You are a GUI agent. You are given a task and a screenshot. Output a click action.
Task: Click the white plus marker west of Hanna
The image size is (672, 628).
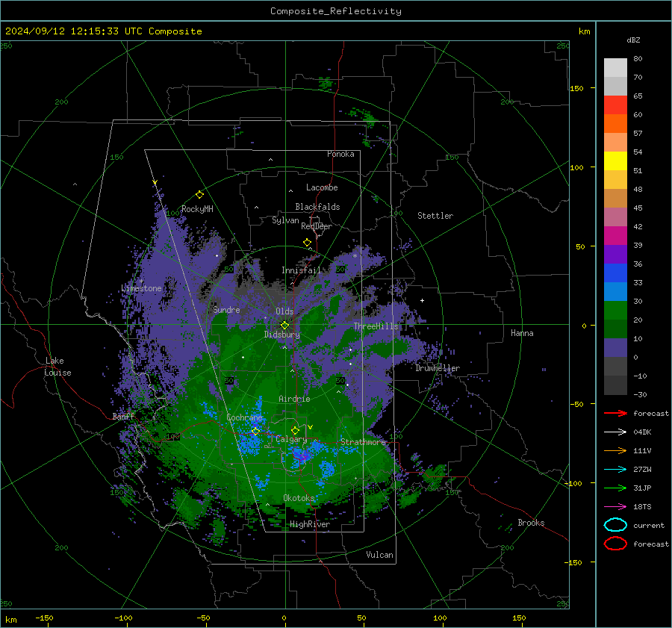[422, 300]
